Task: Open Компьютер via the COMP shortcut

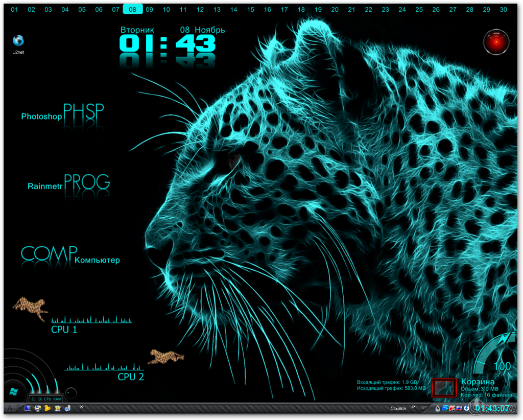Action: pos(49,253)
